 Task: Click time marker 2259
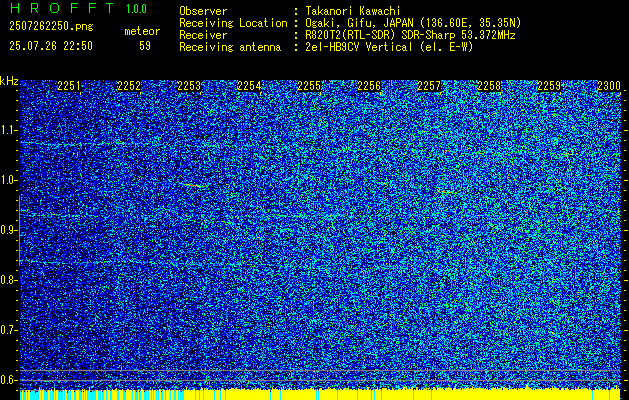click(x=549, y=86)
